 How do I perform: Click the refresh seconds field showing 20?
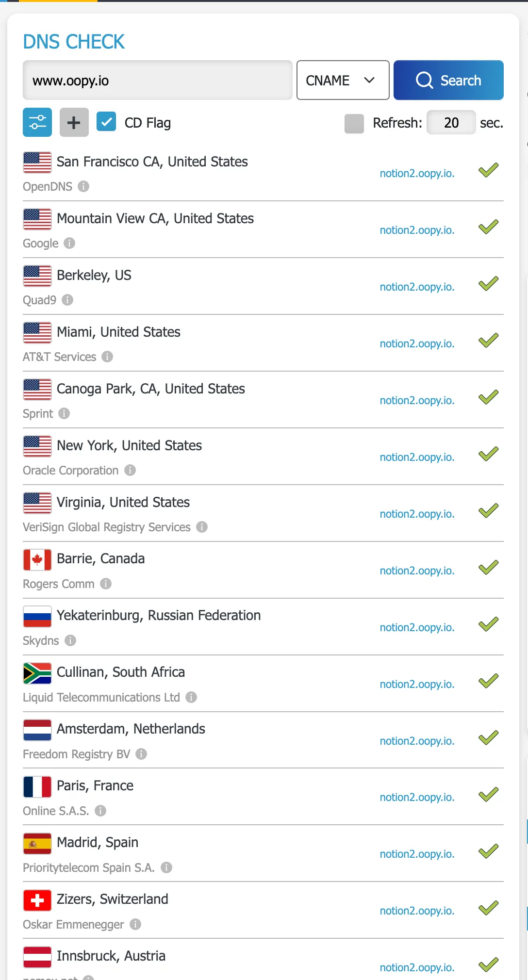pos(451,122)
